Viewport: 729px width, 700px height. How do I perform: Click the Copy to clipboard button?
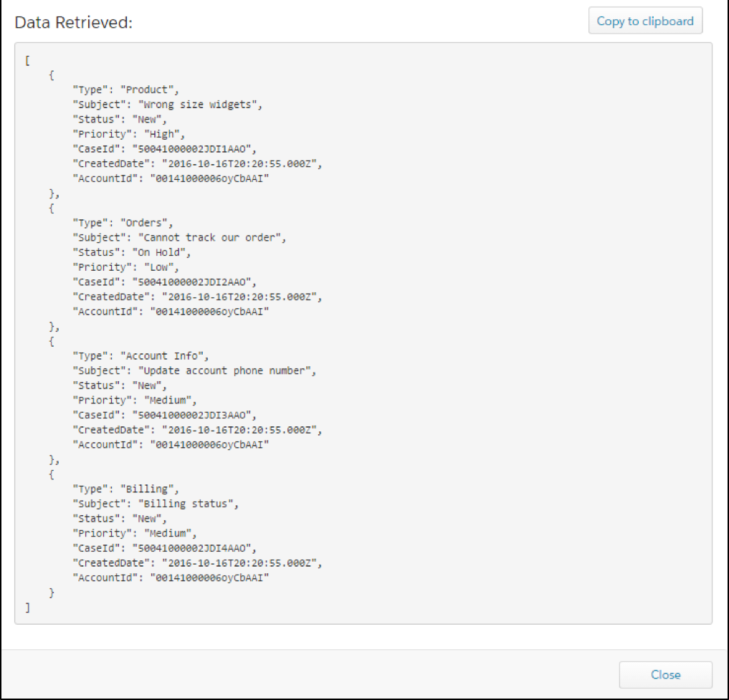pyautogui.click(x=645, y=21)
